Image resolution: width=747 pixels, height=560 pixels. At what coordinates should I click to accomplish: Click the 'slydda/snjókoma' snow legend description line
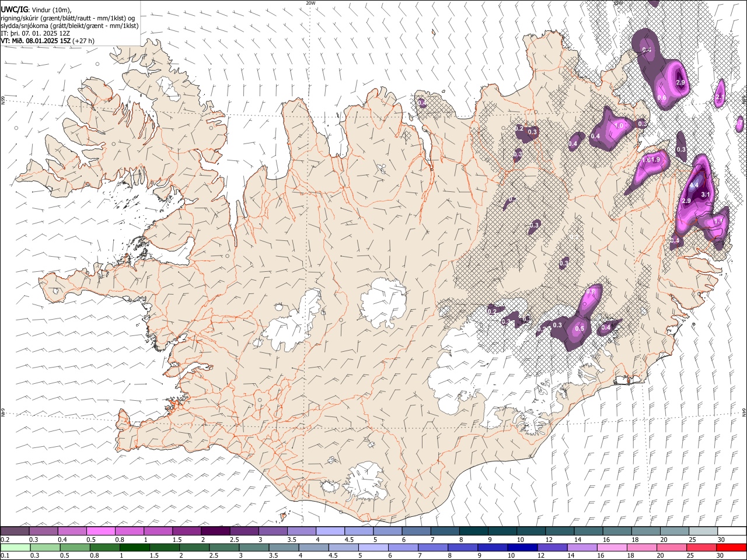point(70,26)
